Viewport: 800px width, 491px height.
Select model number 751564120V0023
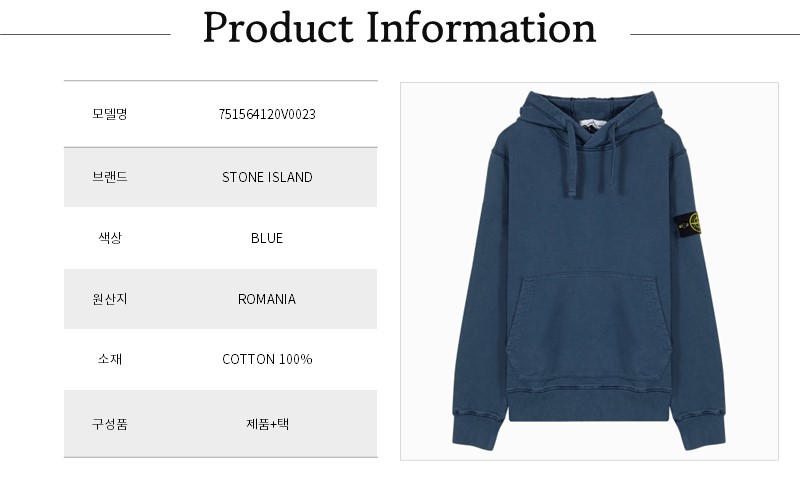pos(267,114)
